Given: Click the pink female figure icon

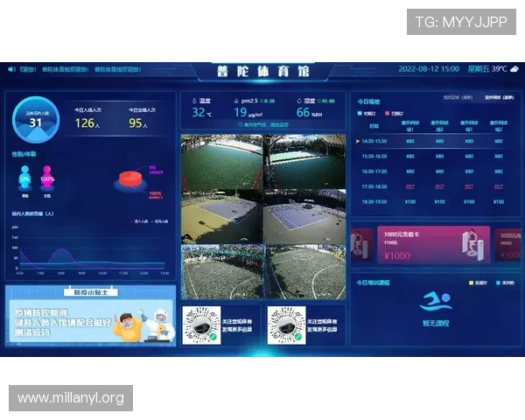Looking at the screenshot, I should pyautogui.click(x=47, y=179).
